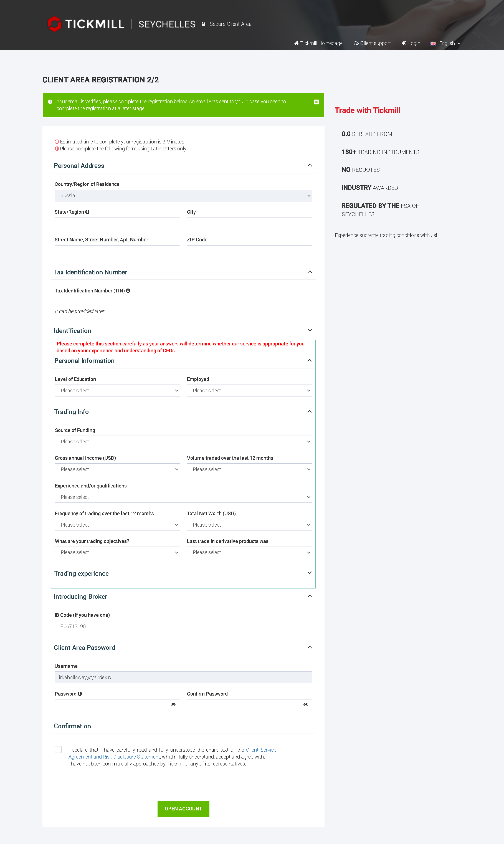Screen dimensions: 504x844
Task: Dismiss the green email verified notification
Action: pyautogui.click(x=316, y=102)
